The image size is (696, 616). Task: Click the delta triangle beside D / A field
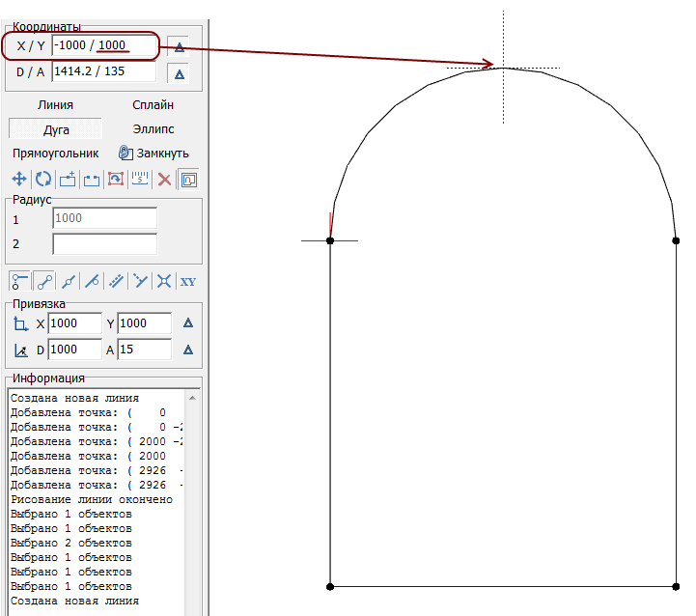179,72
